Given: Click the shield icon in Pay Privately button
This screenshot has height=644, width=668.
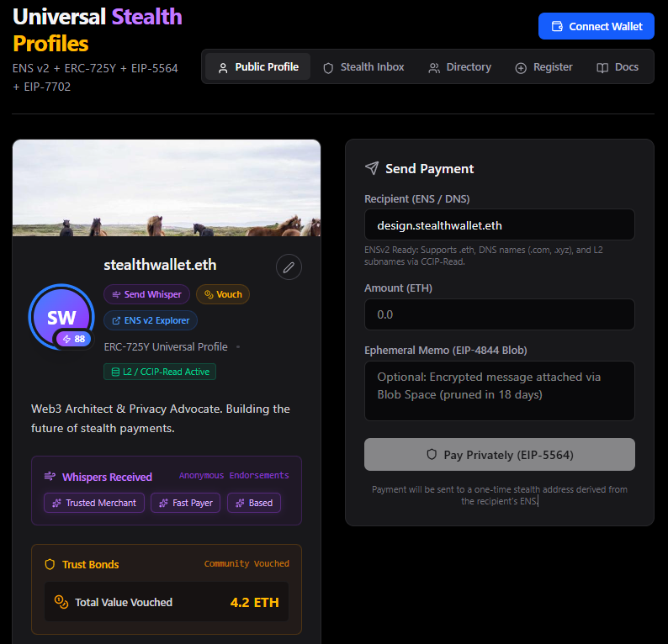Looking at the screenshot, I should [x=432, y=455].
